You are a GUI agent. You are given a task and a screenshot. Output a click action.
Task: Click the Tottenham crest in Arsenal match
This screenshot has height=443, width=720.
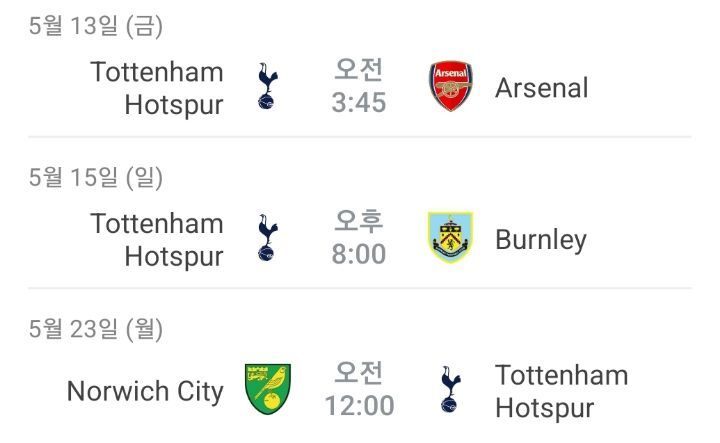pos(268,86)
